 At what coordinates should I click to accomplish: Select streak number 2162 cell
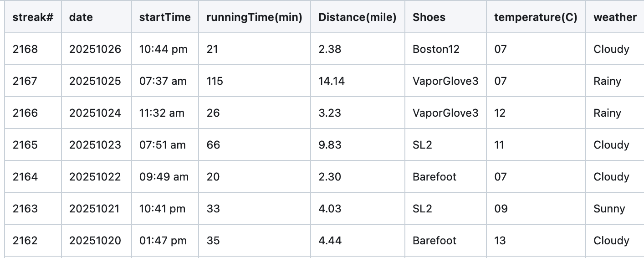click(x=26, y=241)
